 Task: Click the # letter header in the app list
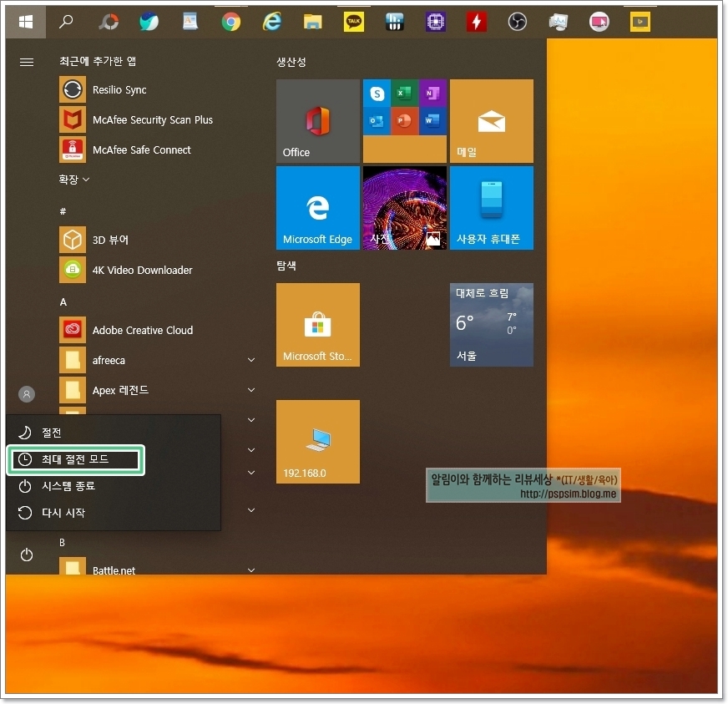click(x=63, y=211)
